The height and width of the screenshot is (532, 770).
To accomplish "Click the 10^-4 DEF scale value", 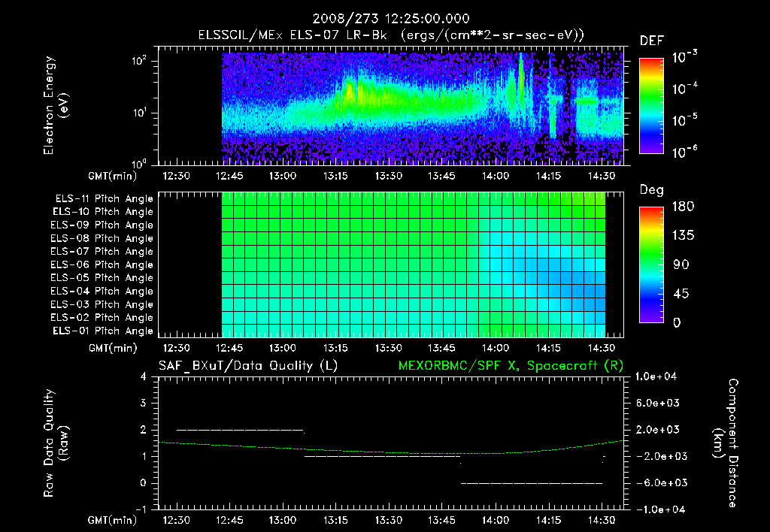I will pyautogui.click(x=684, y=89).
